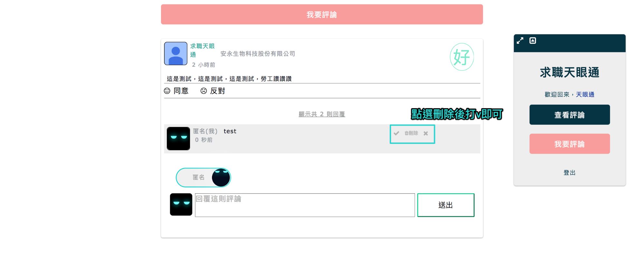Screen dimensions: 644x254
Task: Click the black anonymous avatar beside test reply
Action: [178, 138]
